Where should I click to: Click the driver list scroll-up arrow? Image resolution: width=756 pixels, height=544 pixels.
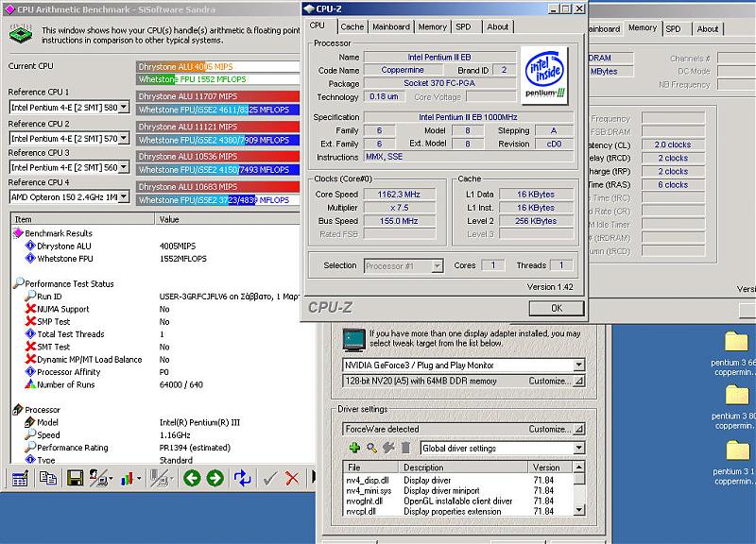click(579, 467)
